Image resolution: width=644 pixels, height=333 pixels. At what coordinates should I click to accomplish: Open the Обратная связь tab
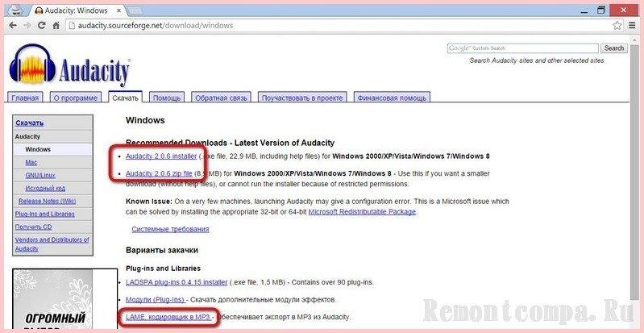(x=221, y=98)
